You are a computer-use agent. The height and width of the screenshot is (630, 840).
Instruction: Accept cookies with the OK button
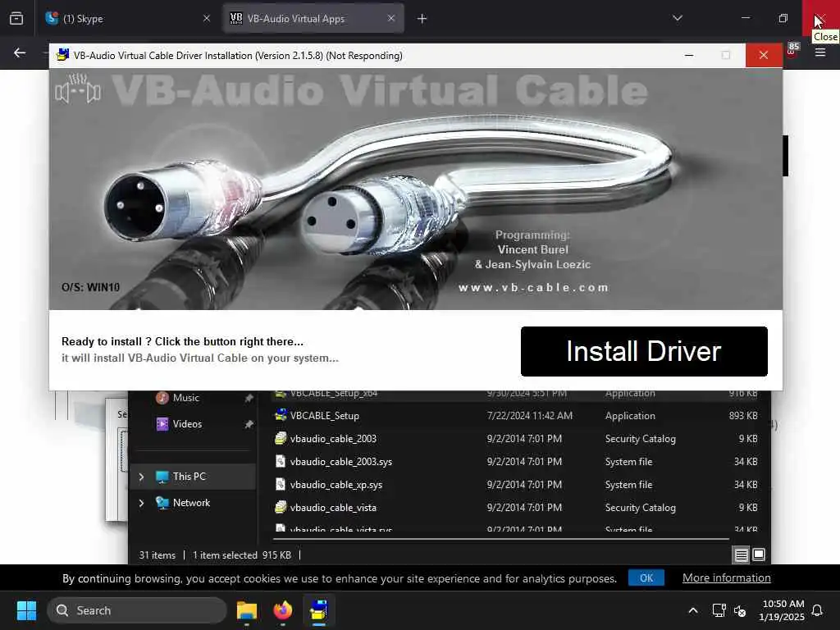click(646, 578)
